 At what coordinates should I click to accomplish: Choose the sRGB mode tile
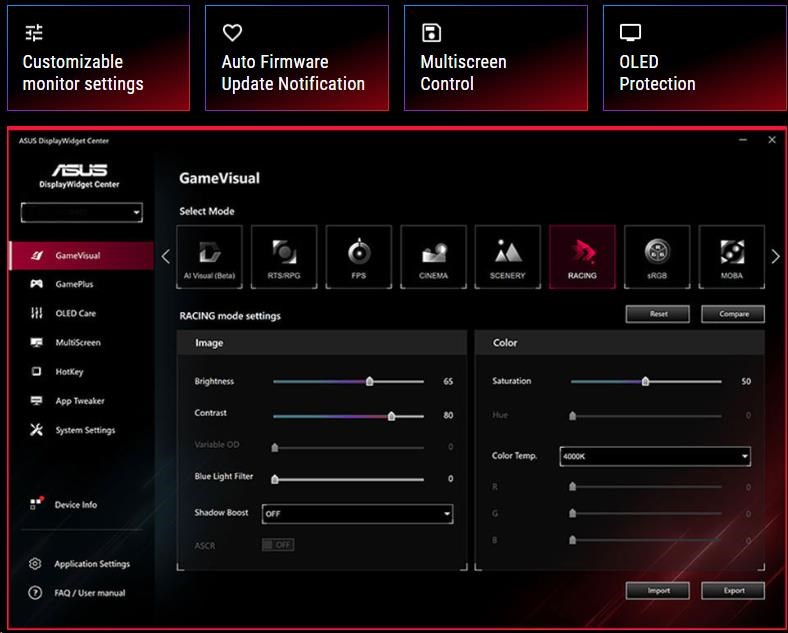pos(657,257)
